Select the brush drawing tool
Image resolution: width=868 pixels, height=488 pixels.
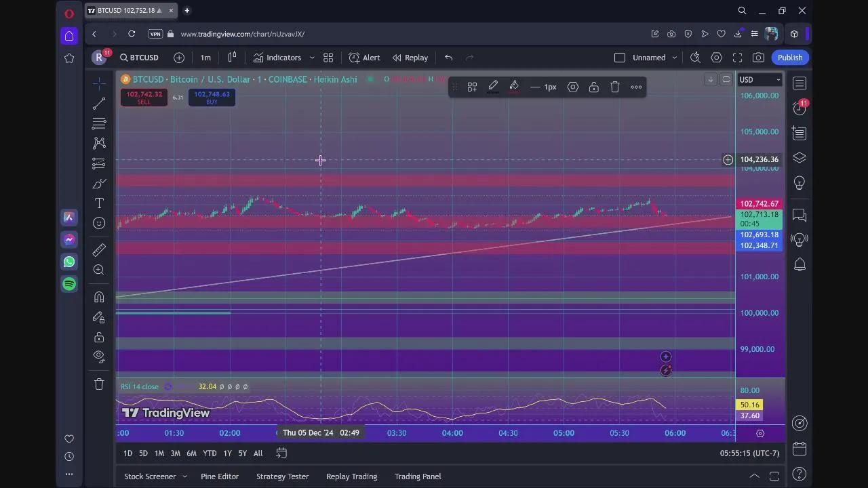click(99, 184)
